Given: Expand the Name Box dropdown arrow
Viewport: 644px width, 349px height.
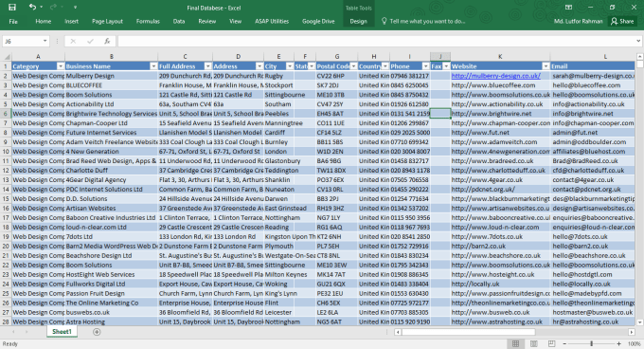Looking at the screenshot, I should click(45, 41).
